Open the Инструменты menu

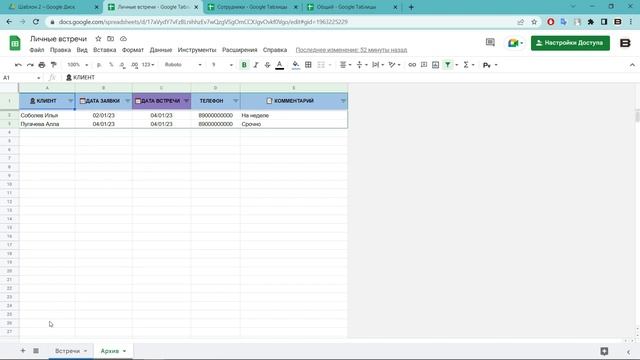pos(197,50)
